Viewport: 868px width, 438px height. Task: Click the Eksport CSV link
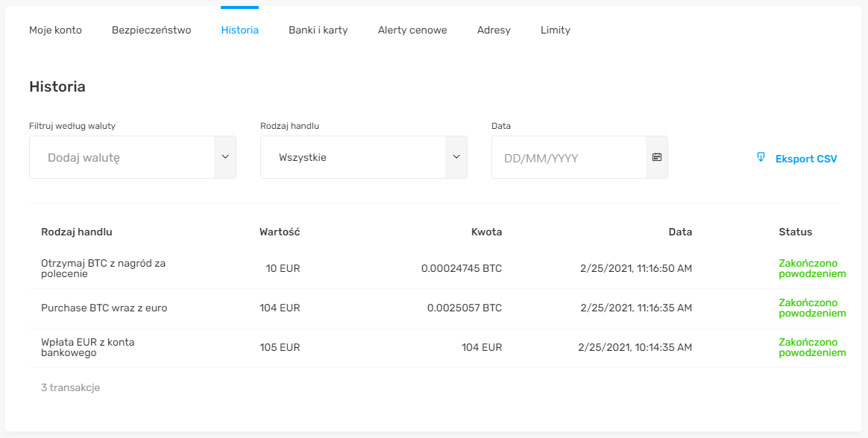point(806,159)
